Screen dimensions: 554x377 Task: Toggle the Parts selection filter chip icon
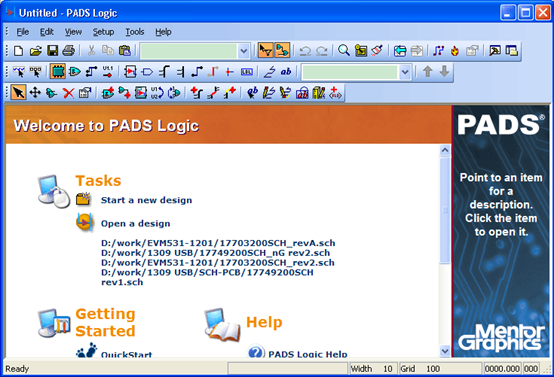(x=58, y=72)
